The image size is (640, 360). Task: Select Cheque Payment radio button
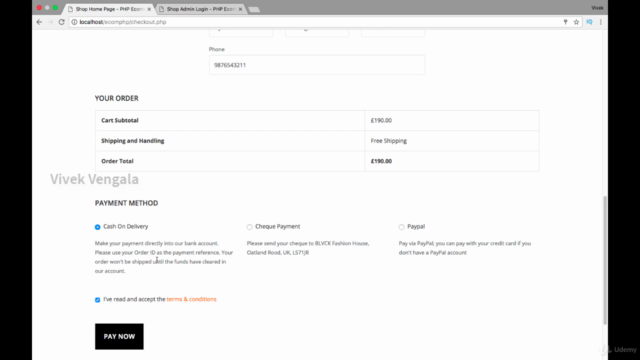pos(249,227)
